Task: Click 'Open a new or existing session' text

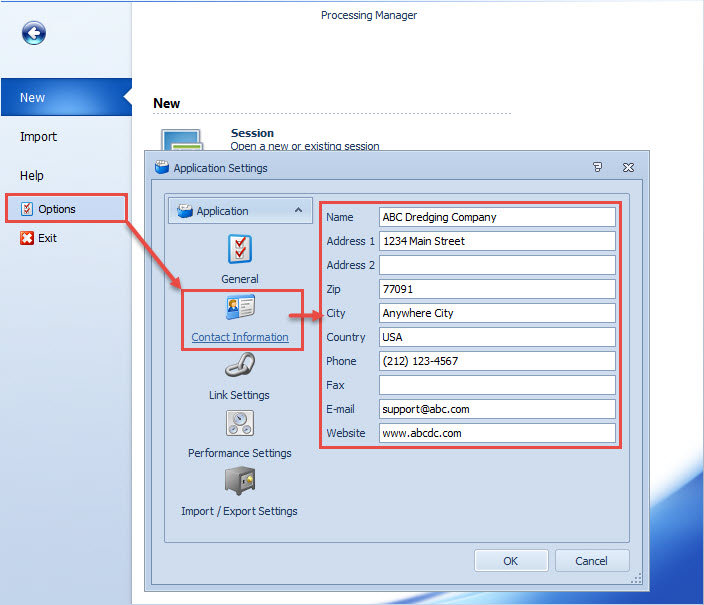Action: pos(305,146)
